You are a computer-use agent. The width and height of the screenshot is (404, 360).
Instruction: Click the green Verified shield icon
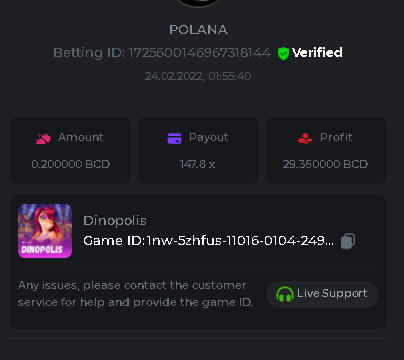coord(283,53)
